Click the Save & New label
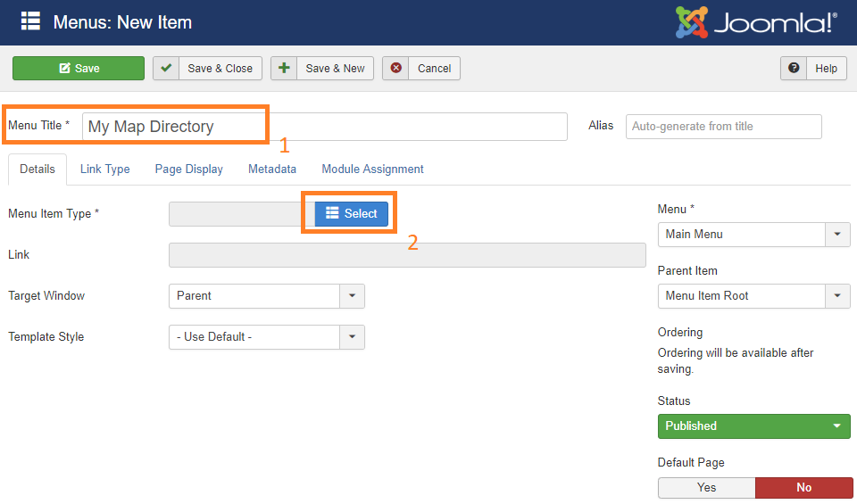The height and width of the screenshot is (504, 857). [335, 69]
